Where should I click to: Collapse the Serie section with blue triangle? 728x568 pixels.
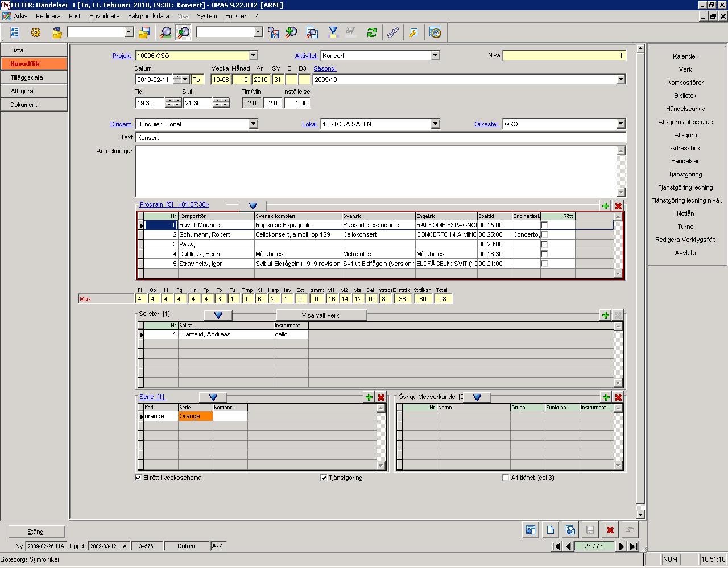click(x=213, y=397)
